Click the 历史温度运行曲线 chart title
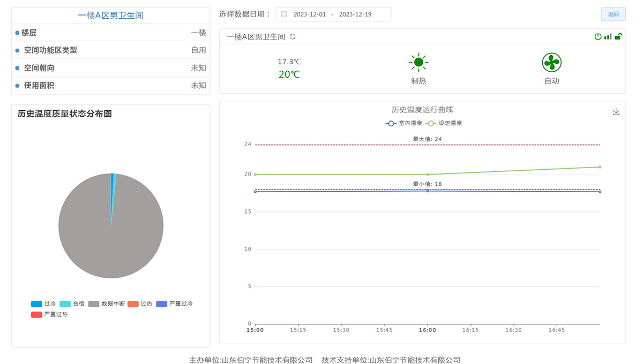The image size is (643, 364). point(422,109)
